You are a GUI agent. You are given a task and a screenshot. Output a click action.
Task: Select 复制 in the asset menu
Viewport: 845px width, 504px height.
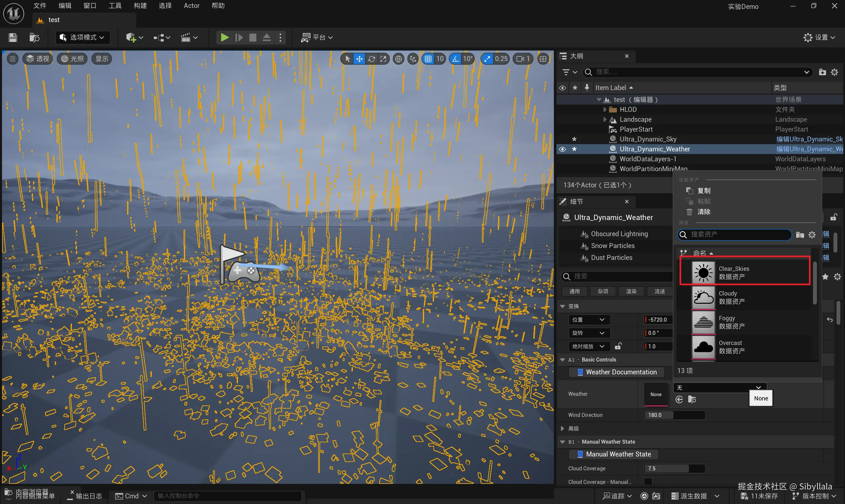click(703, 191)
